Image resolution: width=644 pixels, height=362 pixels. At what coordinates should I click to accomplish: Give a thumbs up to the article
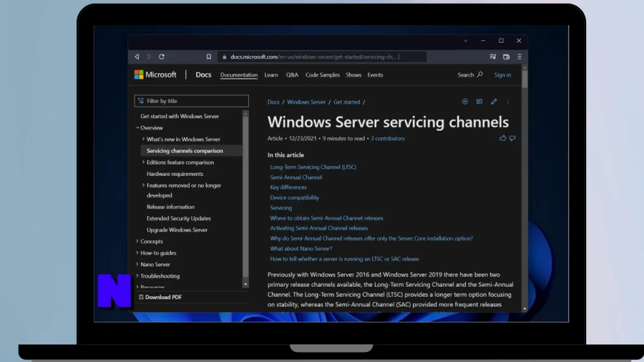502,138
